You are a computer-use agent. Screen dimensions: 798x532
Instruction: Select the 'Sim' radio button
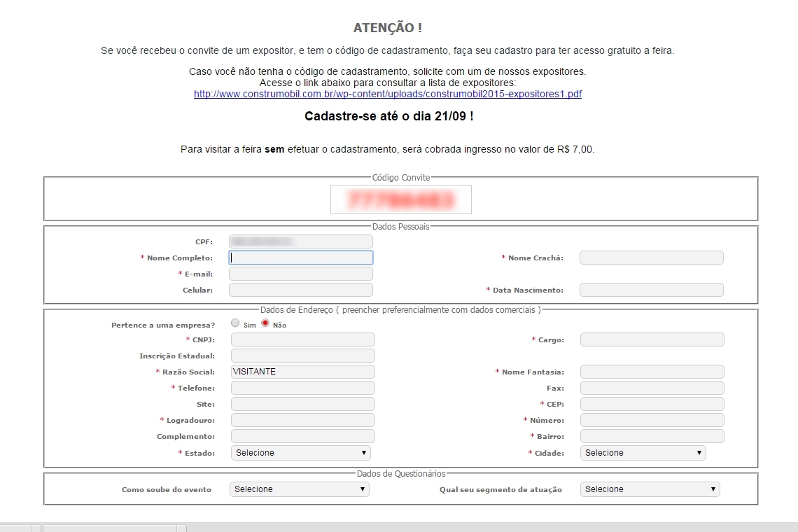click(235, 323)
